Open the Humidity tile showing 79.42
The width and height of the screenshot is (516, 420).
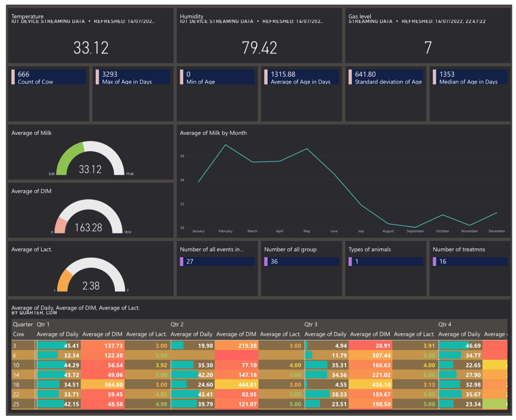(x=259, y=48)
